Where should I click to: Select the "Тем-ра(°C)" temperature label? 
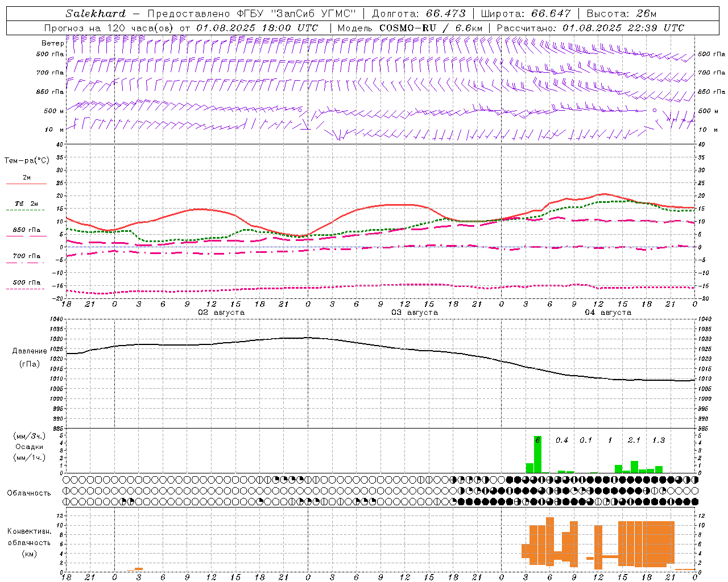tap(27, 161)
